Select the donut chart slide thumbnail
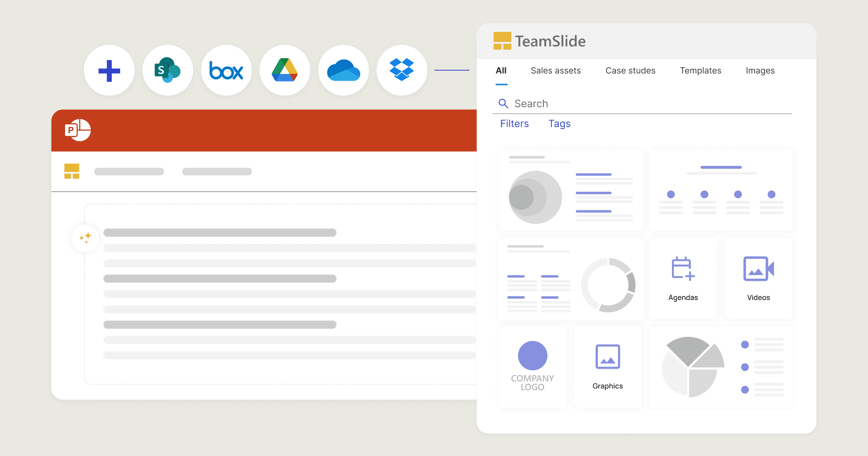868x456 pixels. [571, 279]
